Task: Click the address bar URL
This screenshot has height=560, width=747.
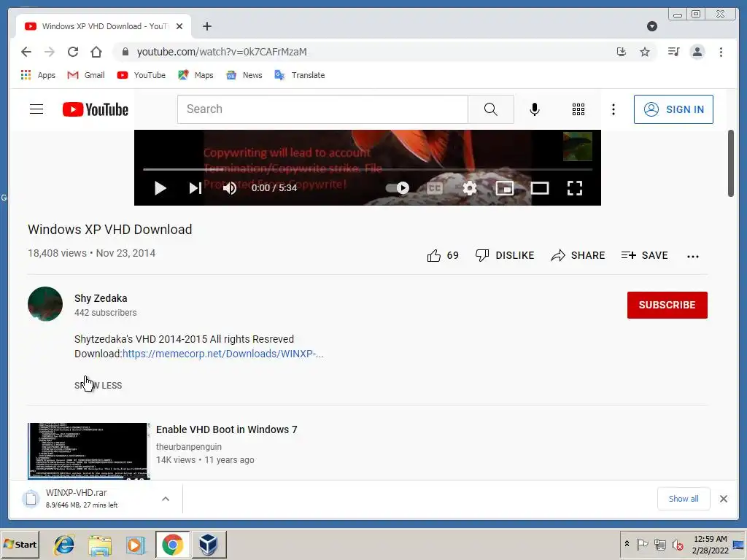Action: click(222, 52)
